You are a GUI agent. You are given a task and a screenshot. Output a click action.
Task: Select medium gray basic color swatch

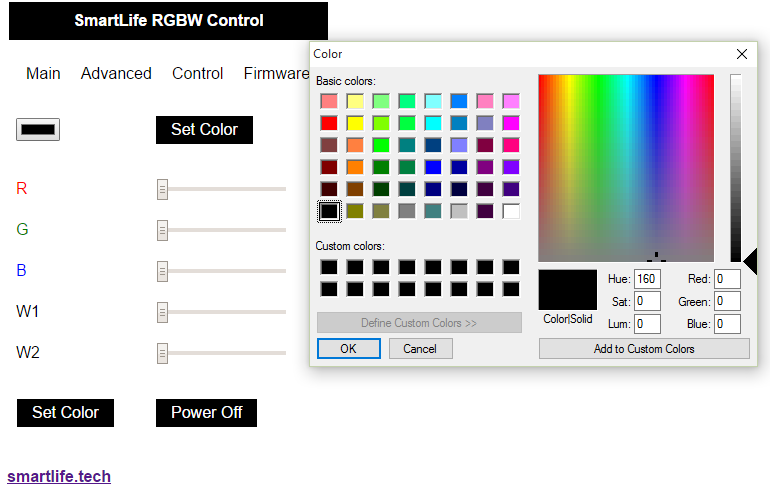[407, 211]
